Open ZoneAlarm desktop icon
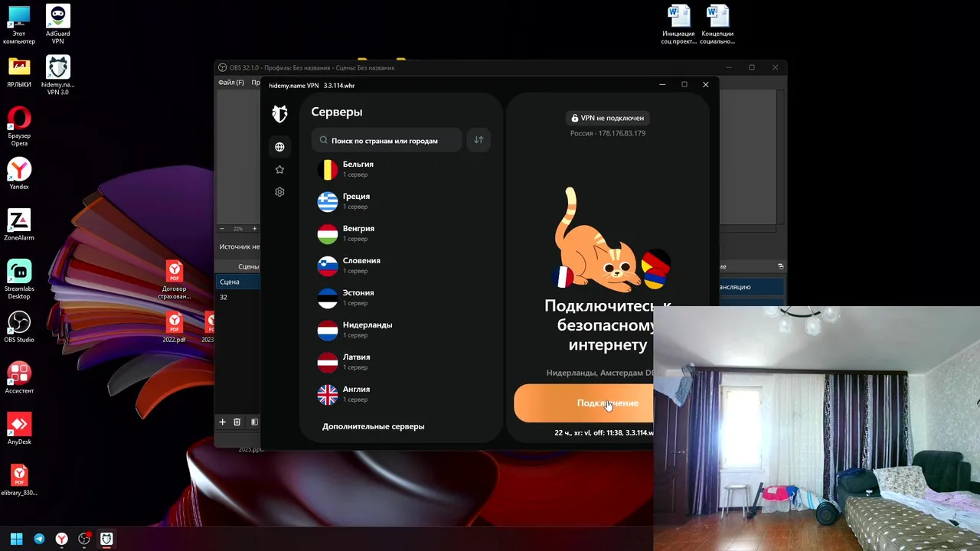Viewport: 980px width, 551px height. (x=19, y=225)
